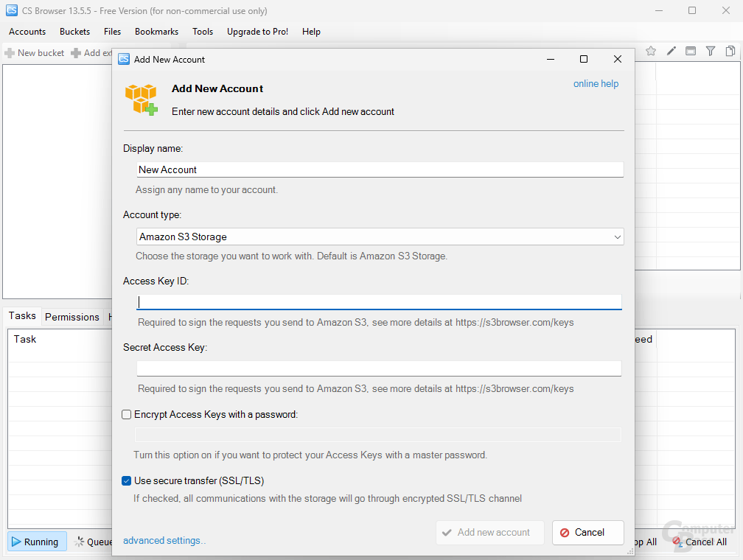The width and height of the screenshot is (743, 560).
Task: Open the Upgrade to Pro! menu
Action: [x=257, y=32]
